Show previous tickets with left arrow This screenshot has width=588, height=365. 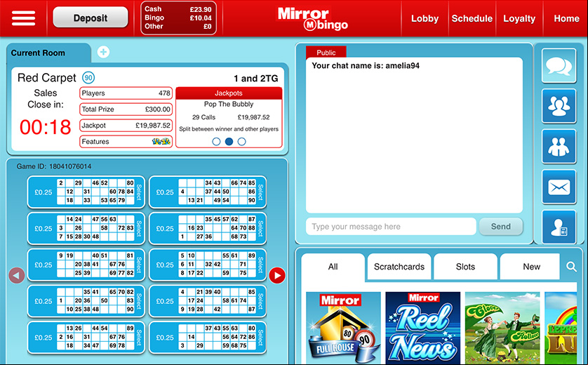tap(17, 275)
